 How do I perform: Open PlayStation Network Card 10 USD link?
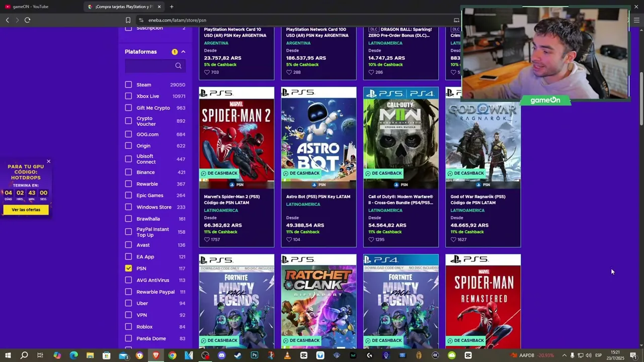click(233, 33)
